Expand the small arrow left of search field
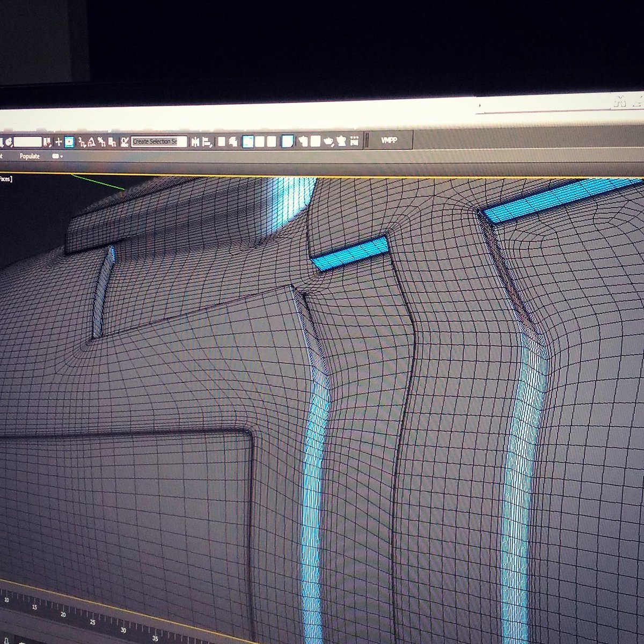 [480, 105]
